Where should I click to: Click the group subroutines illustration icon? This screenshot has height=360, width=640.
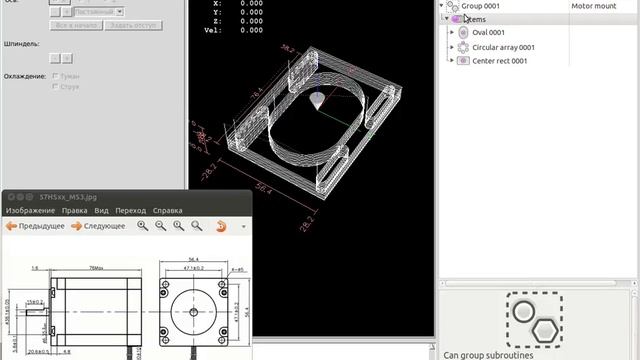pos(534,320)
